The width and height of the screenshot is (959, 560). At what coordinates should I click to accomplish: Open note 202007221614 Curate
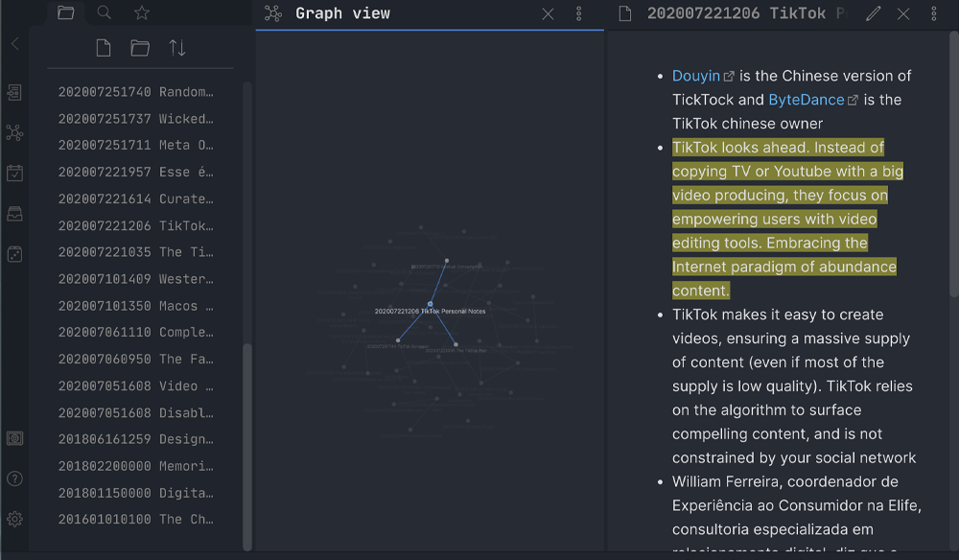(136, 198)
